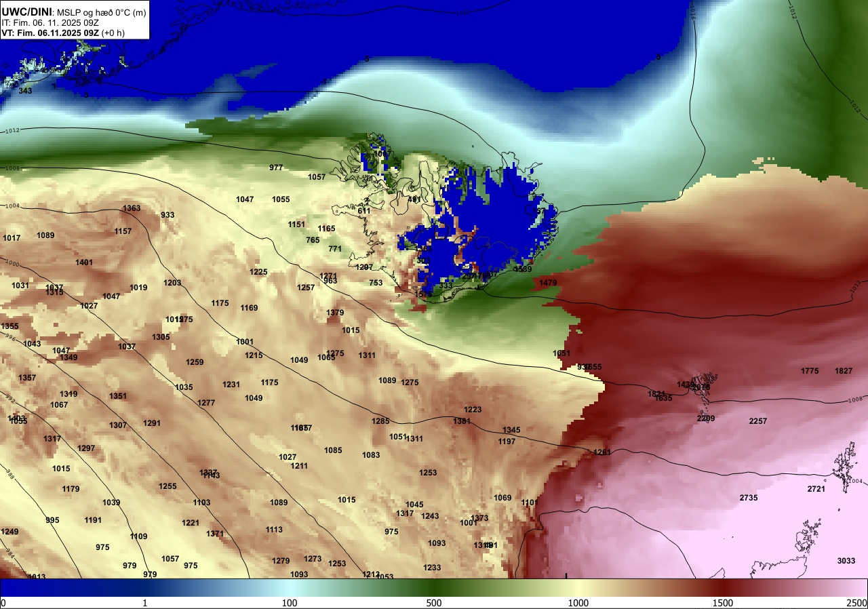This screenshot has height=609, width=868.
Task: Click the 1285 height value on the map
Action: point(380,421)
